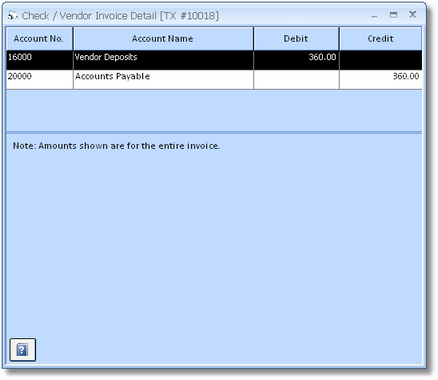Click the help question mark button

23,350
